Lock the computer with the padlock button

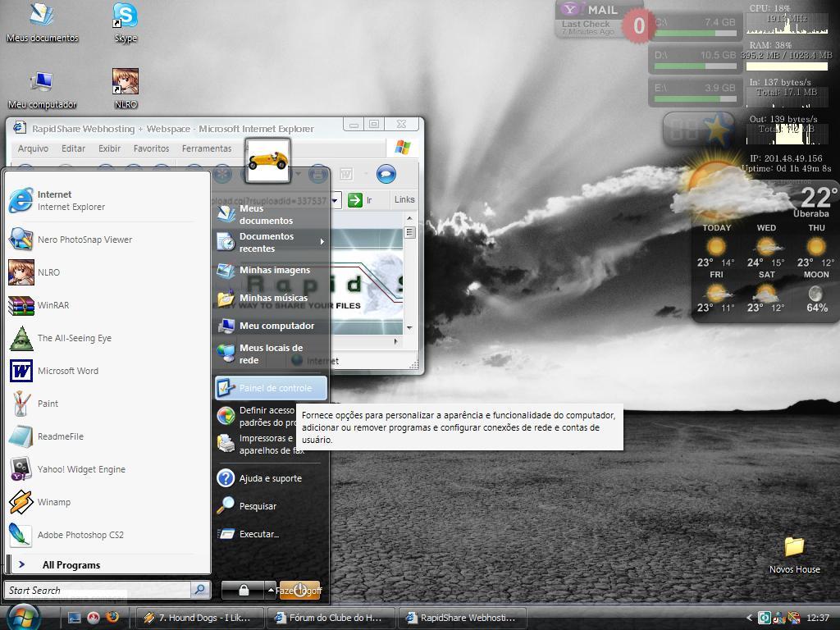pyautogui.click(x=243, y=590)
